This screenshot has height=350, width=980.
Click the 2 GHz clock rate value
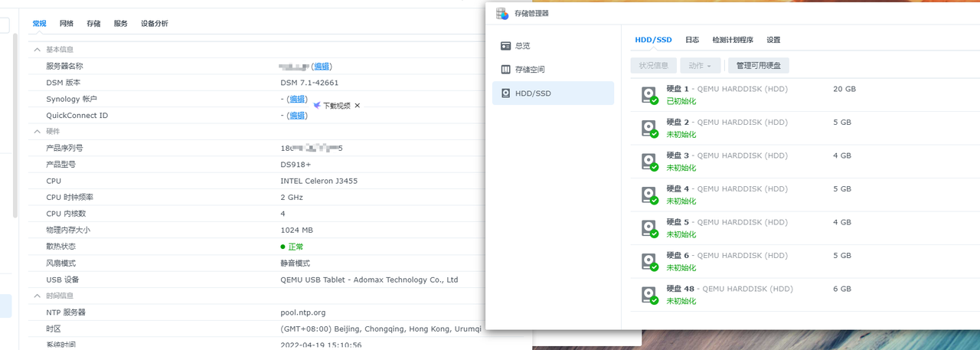pyautogui.click(x=292, y=198)
